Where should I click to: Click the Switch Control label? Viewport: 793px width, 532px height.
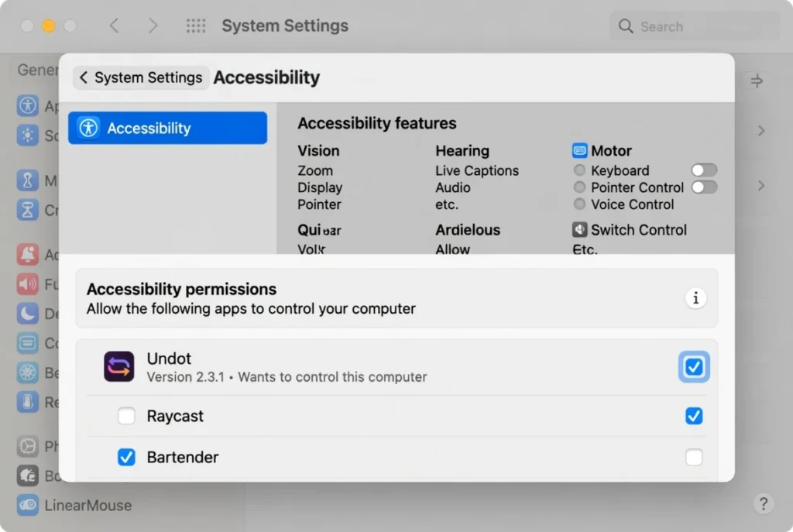pos(639,229)
